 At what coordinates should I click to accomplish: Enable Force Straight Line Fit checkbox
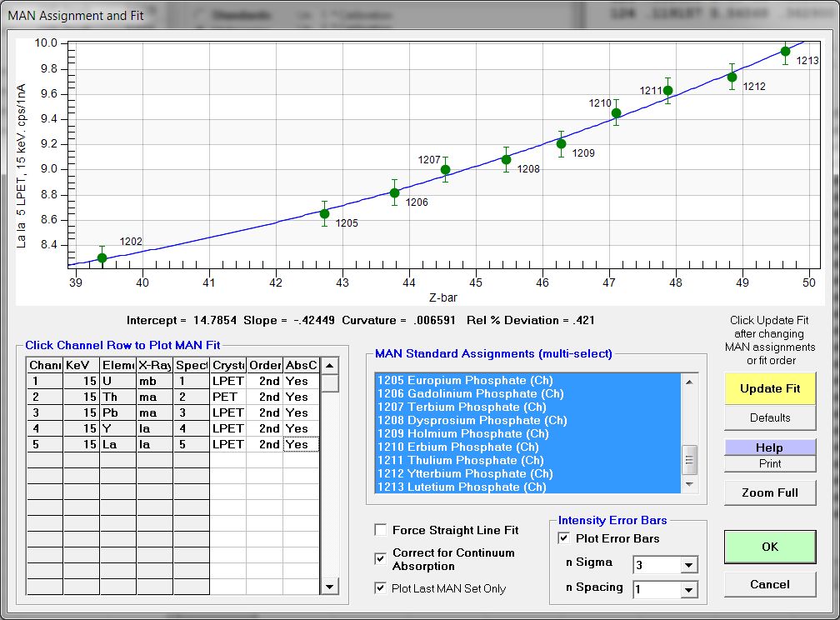[381, 530]
